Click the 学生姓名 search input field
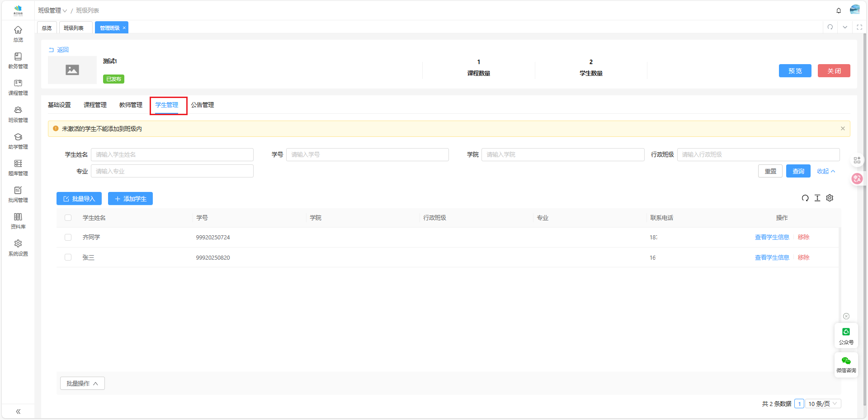Image resolution: width=868 pixels, height=420 pixels. (x=172, y=155)
